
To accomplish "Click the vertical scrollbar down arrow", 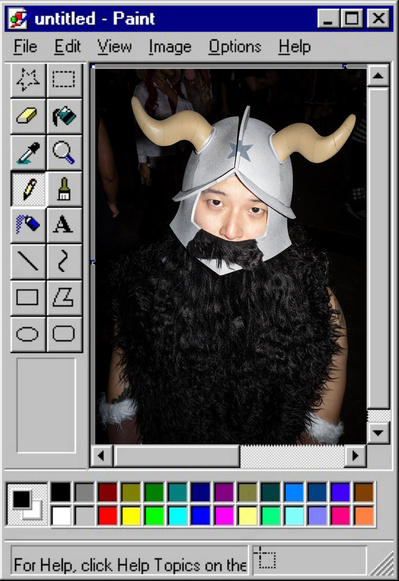I will point(378,432).
